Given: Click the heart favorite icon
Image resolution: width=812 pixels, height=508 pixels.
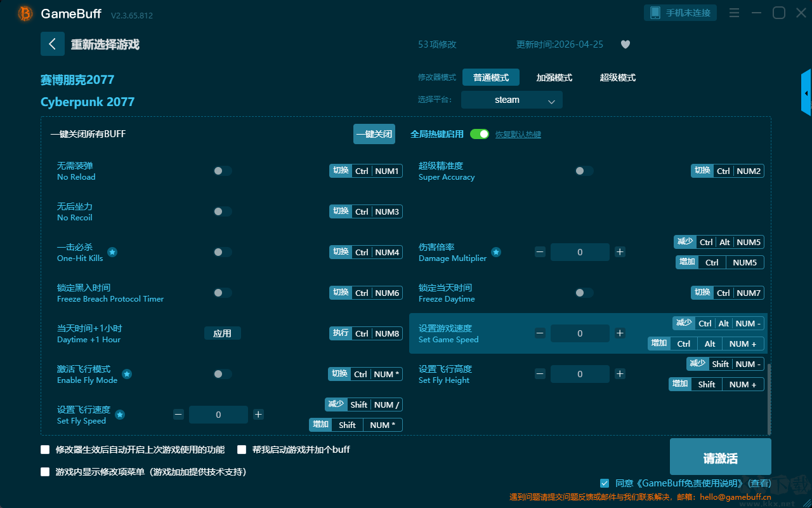Looking at the screenshot, I should click(x=625, y=44).
